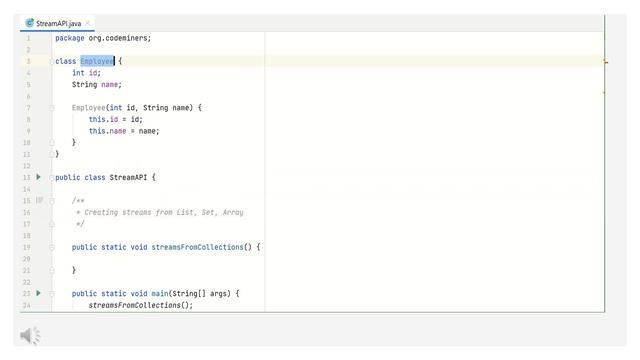The height and width of the screenshot is (360, 640).
Task: Toggle rendered doc comment gutter icon
Action: click(39, 200)
